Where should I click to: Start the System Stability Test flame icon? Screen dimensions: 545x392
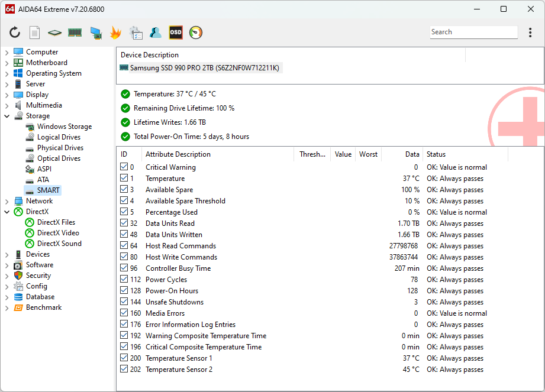116,32
